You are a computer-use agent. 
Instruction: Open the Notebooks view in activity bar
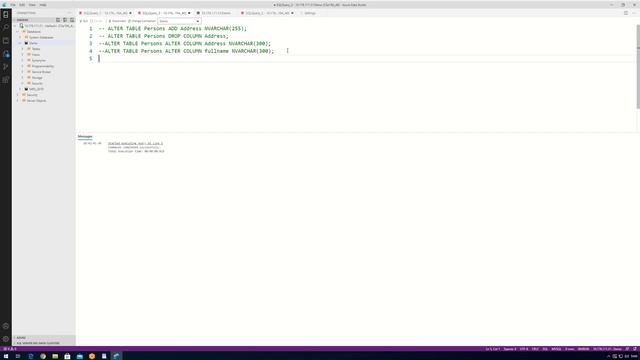point(6,40)
